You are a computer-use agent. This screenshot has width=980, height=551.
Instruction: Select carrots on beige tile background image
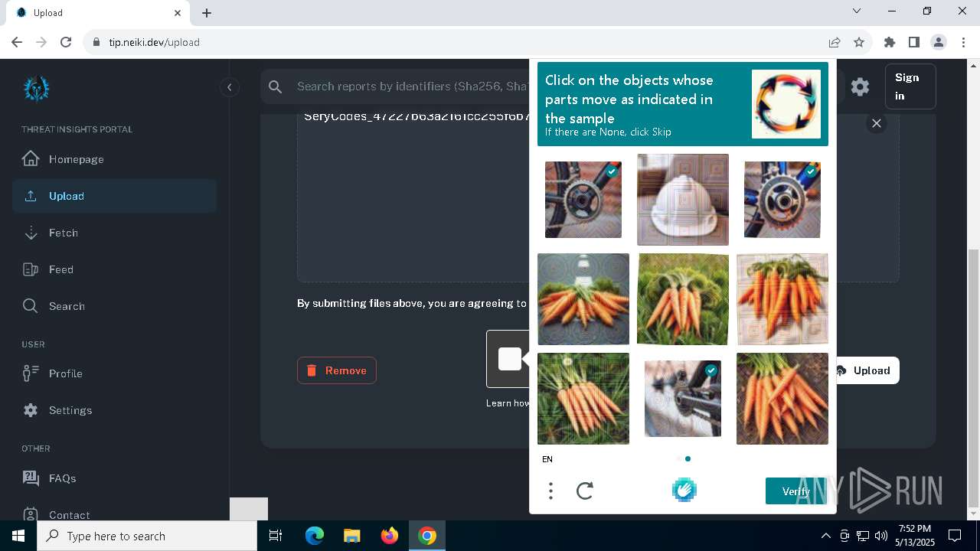pos(782,299)
